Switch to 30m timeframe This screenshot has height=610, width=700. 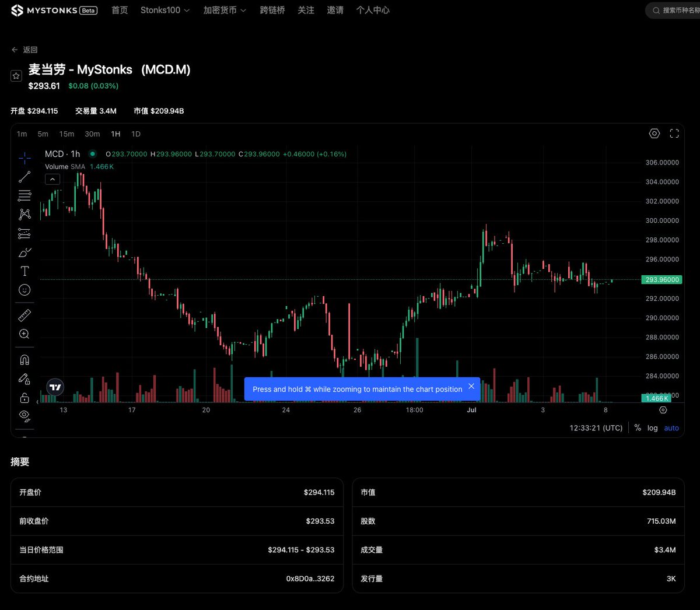[x=92, y=134]
